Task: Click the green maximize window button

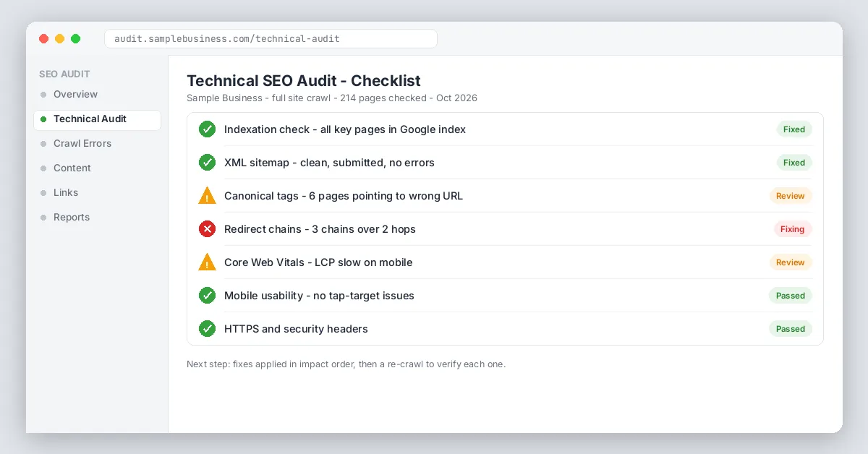Action: tap(76, 39)
